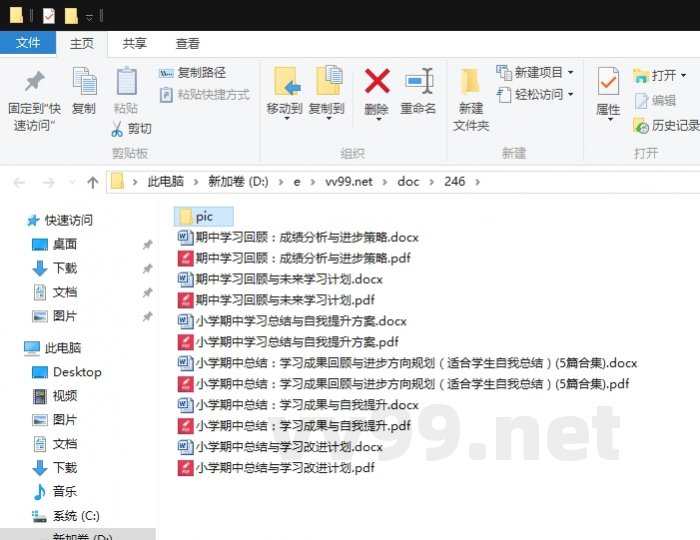Click the Copy to (复制到) icon
This screenshot has height=540, width=700.
tap(328, 80)
